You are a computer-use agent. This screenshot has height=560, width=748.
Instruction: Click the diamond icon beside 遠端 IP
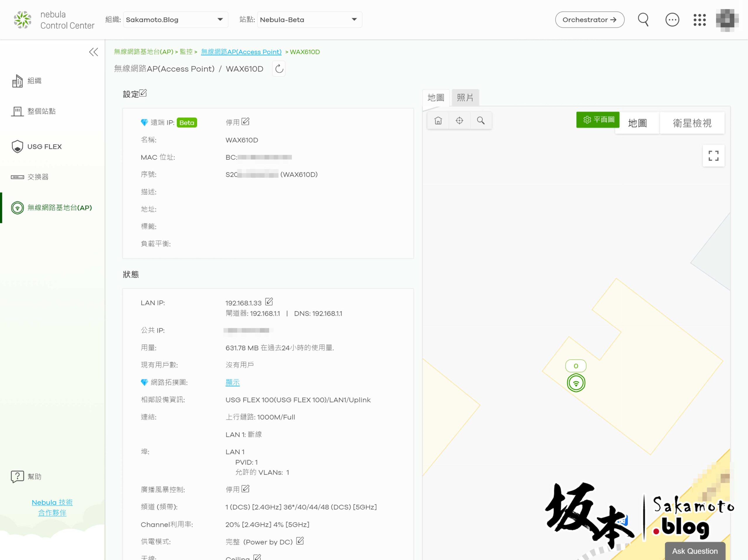144,122
